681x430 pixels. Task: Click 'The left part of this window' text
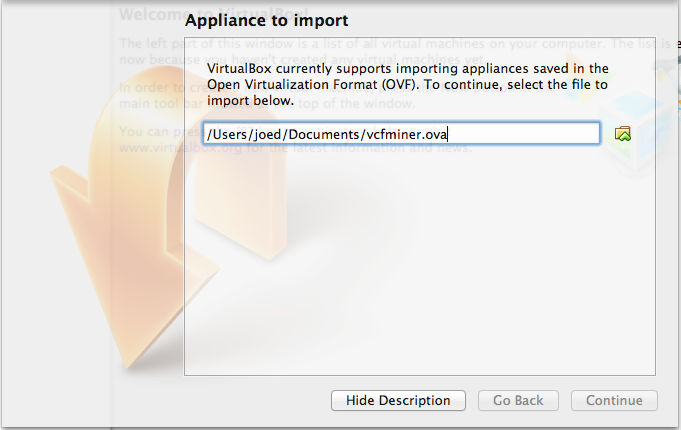[150, 44]
